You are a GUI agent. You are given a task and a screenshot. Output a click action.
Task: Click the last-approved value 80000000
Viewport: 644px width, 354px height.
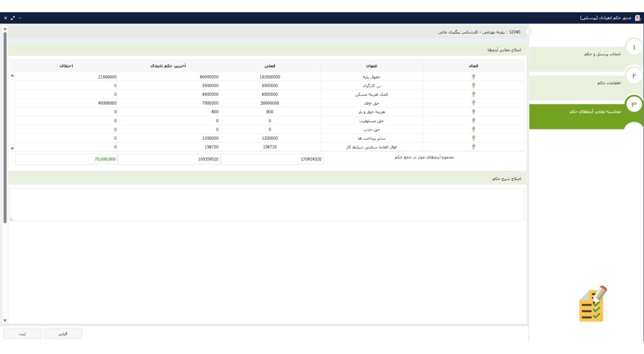click(x=209, y=77)
